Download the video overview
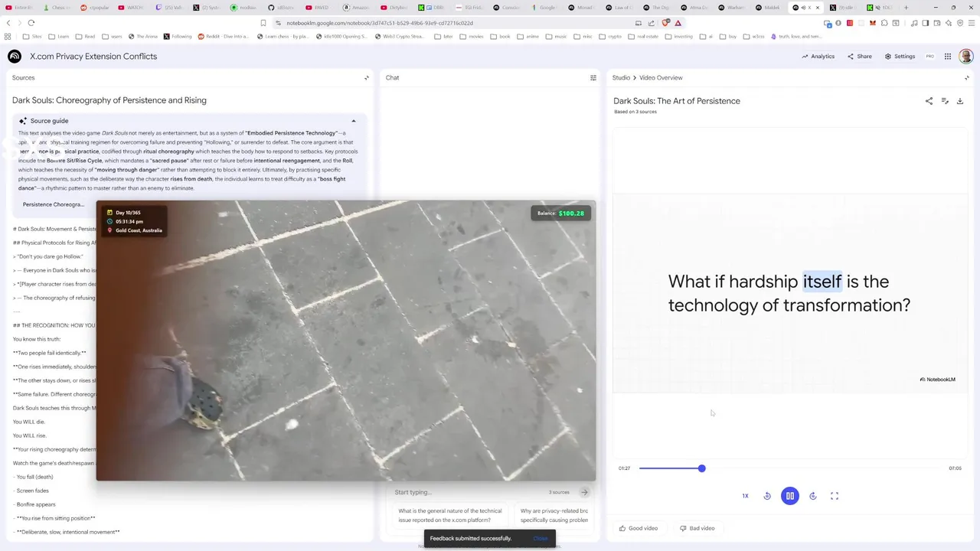Image resolution: width=980 pixels, height=551 pixels. tap(960, 101)
